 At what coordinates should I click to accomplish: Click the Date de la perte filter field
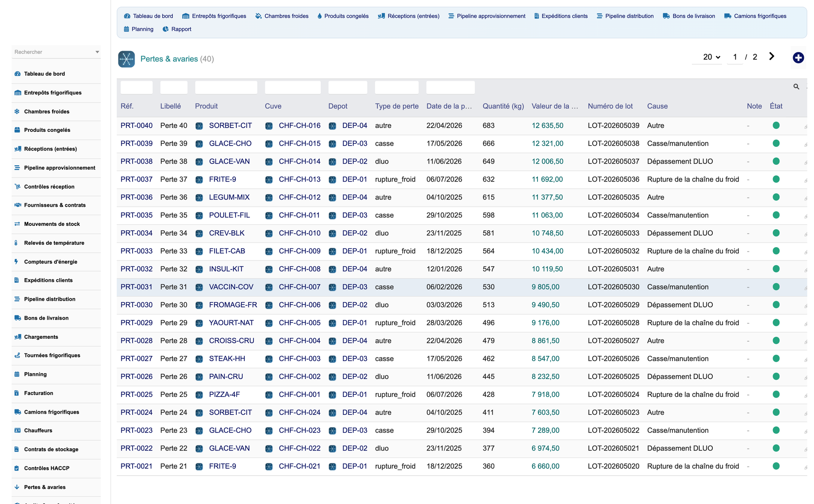450,87
